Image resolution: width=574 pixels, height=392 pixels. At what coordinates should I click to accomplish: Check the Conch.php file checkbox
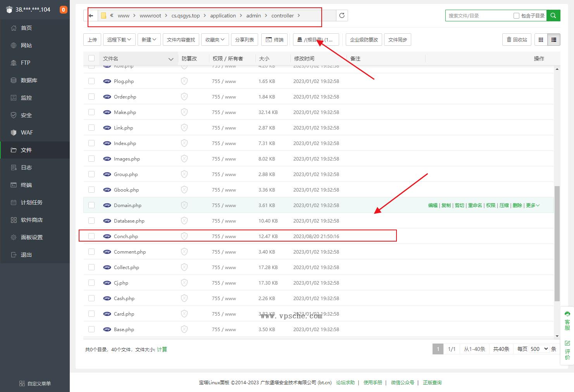91,236
